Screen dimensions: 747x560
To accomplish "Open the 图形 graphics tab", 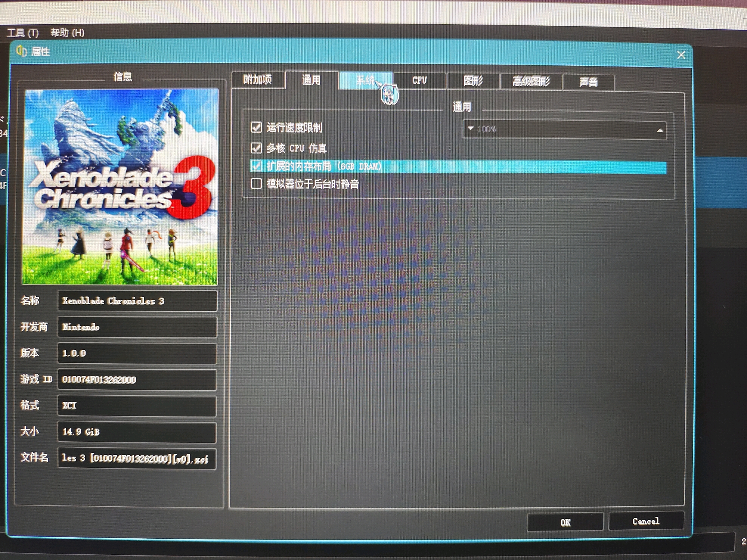I will click(x=473, y=81).
